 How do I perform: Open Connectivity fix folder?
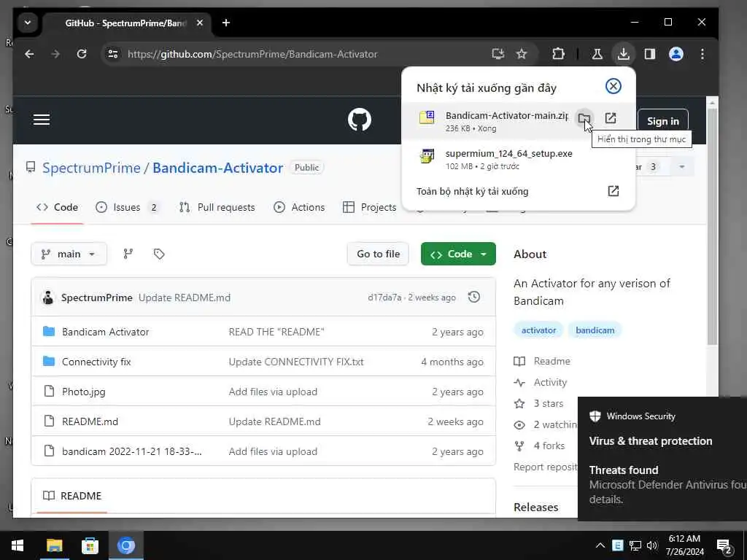[96, 362]
